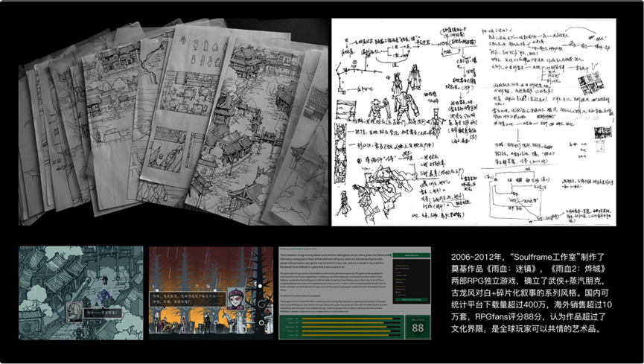644x364 pixels.
Task: Click the Gameplay rating bar
Action: pos(351,327)
